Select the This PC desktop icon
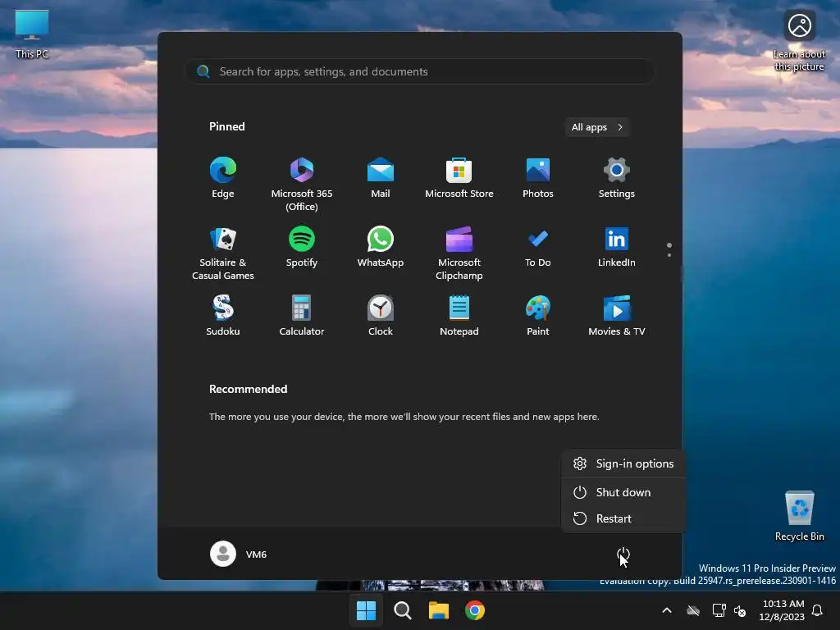This screenshot has width=840, height=630. point(32,33)
